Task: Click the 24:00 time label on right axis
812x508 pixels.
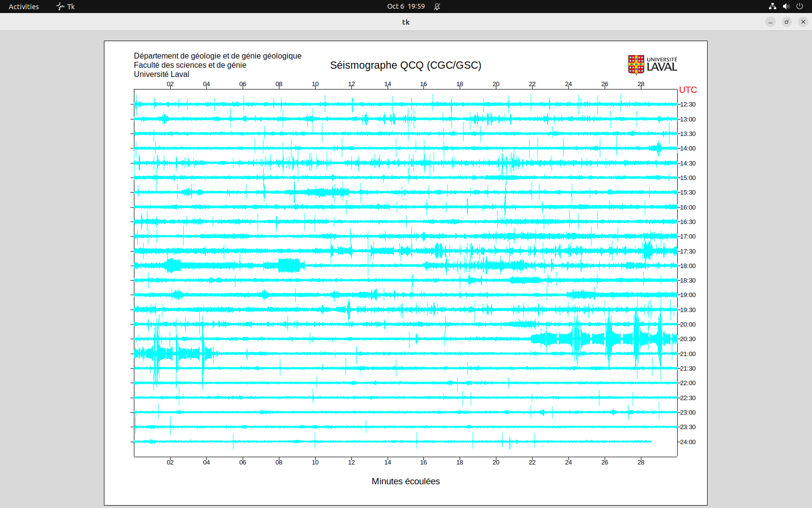Action: [x=688, y=442]
